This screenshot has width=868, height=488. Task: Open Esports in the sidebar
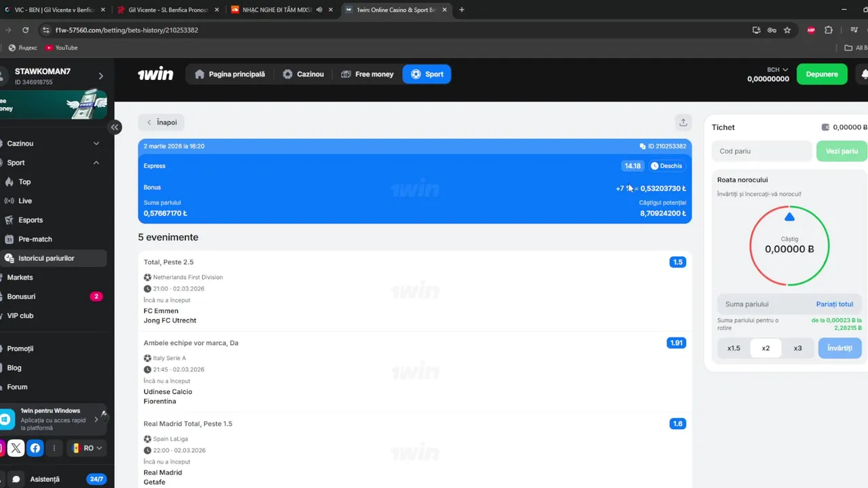click(x=54, y=220)
